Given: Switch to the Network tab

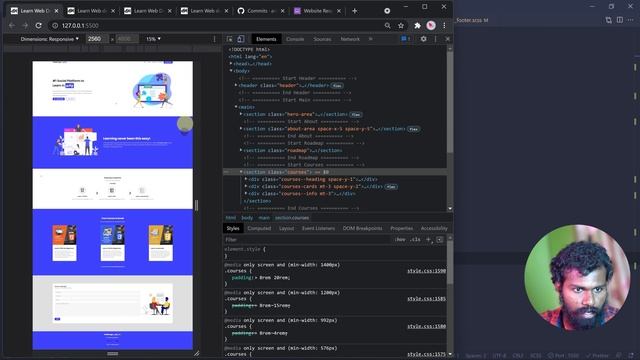Looking at the screenshot, I should click(x=350, y=39).
